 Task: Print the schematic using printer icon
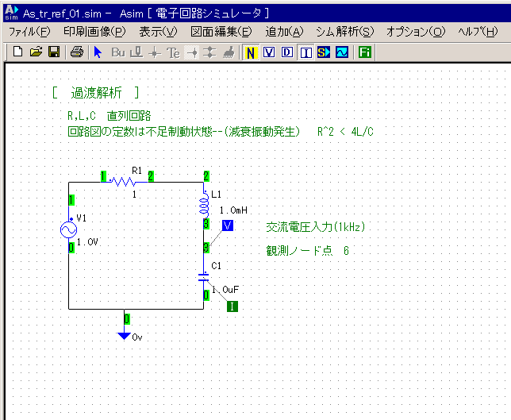[x=77, y=52]
